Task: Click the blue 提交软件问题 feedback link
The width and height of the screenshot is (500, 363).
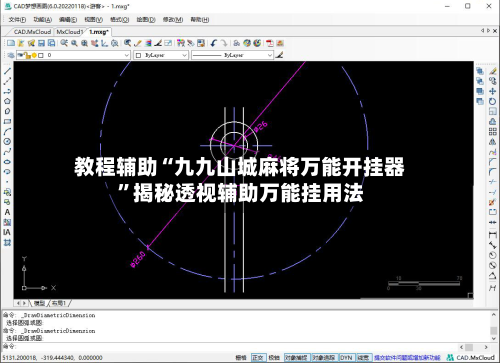Action: tap(407, 358)
